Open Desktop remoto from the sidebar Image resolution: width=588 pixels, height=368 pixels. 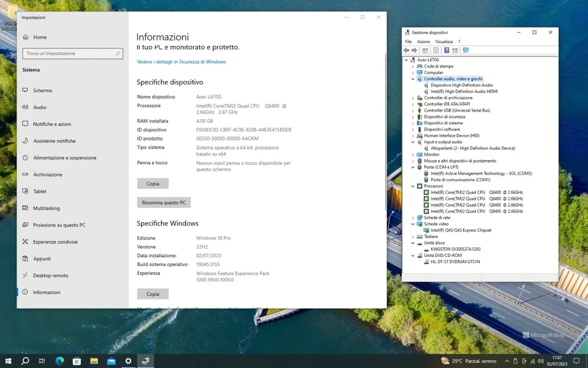pos(50,275)
